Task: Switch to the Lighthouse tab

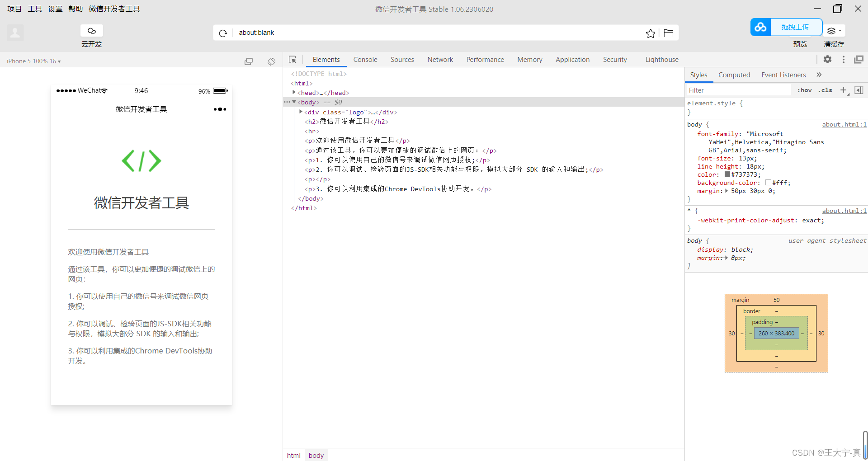Action: pyautogui.click(x=662, y=60)
